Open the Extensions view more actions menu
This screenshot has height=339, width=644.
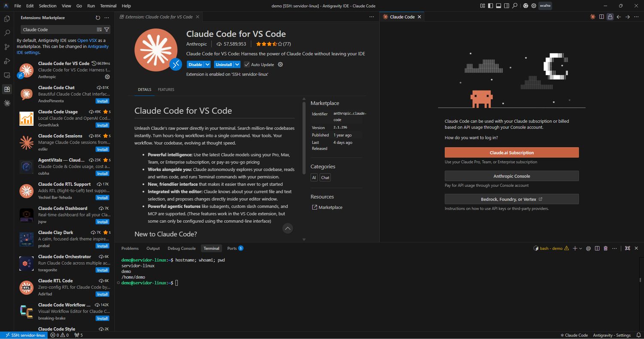coord(107,18)
